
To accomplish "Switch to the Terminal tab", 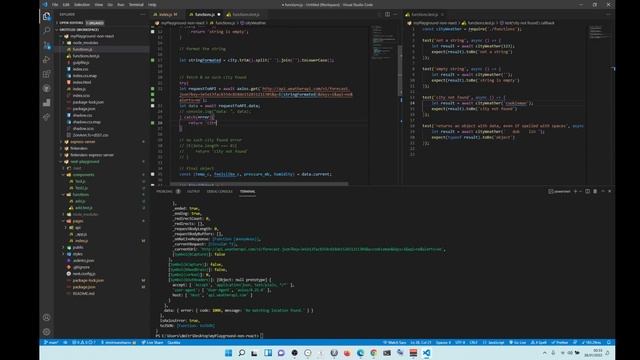I will [x=247, y=191].
